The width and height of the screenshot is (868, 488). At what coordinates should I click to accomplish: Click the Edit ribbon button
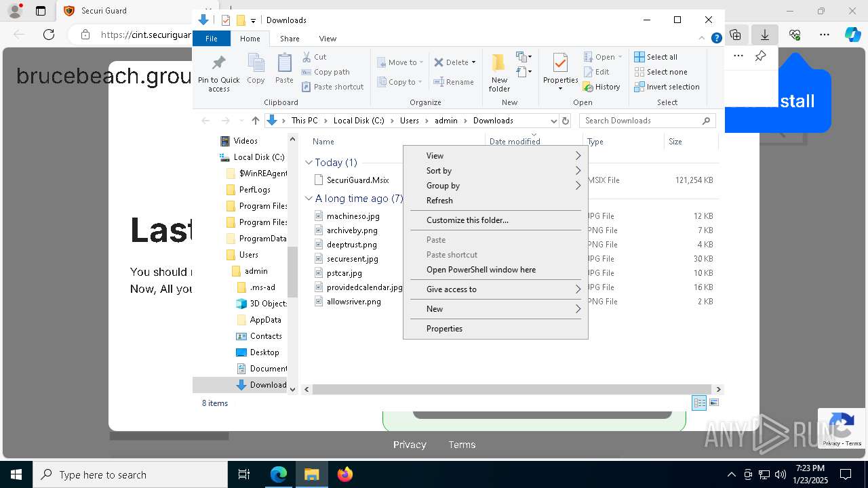[596, 72]
